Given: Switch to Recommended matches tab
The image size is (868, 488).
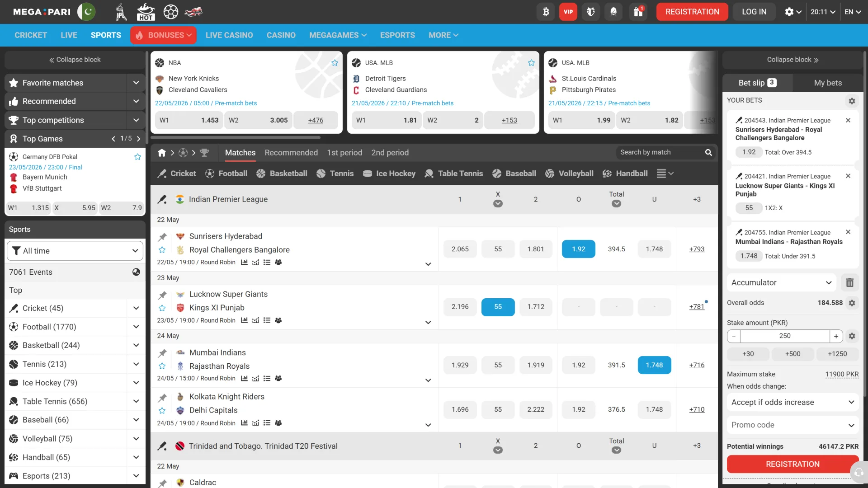Looking at the screenshot, I should pos(291,153).
